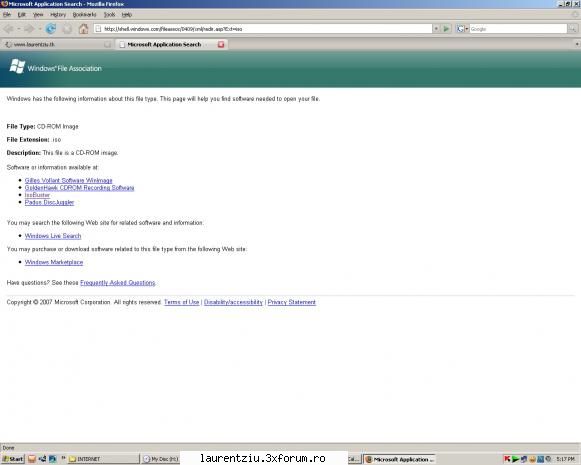Click the green Go arrow button
This screenshot has height=465, width=581.
[446, 29]
